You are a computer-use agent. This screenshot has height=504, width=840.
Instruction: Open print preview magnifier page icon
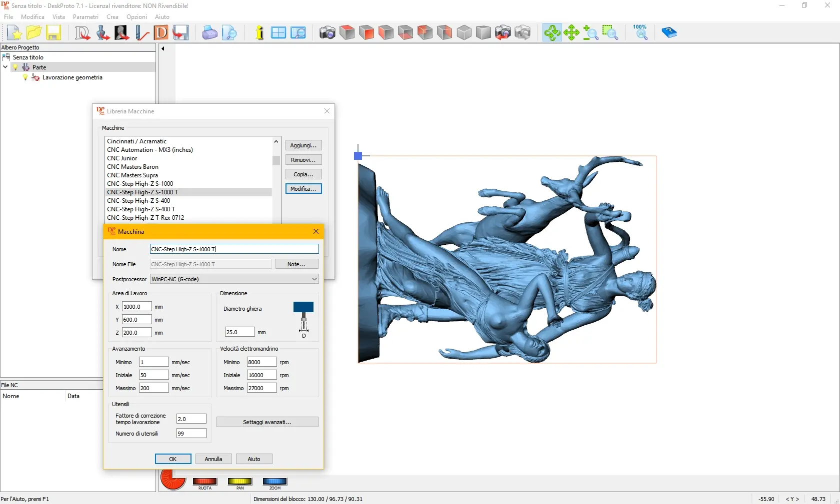pyautogui.click(x=229, y=32)
